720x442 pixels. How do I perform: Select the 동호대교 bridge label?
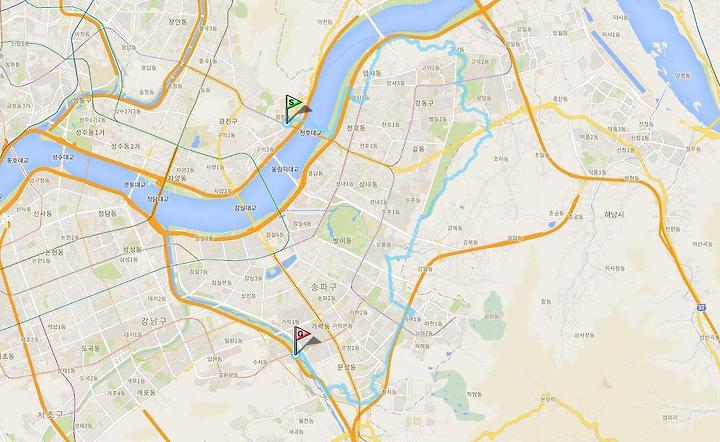click(x=17, y=161)
